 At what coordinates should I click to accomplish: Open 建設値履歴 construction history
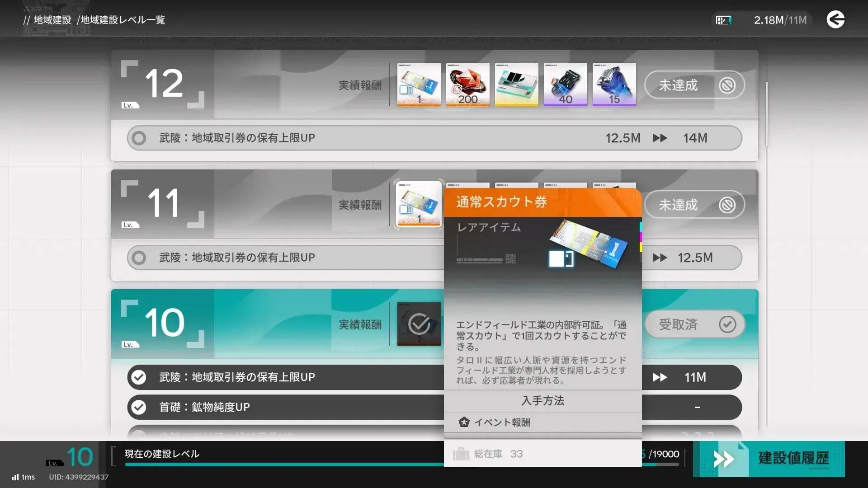coord(769,459)
